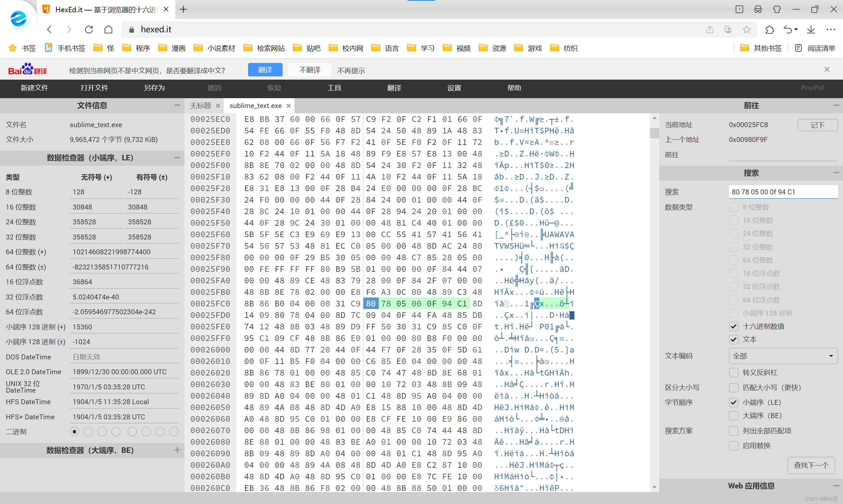The image size is (843, 504).
Task: Open the 工具 menu
Action: 334,88
